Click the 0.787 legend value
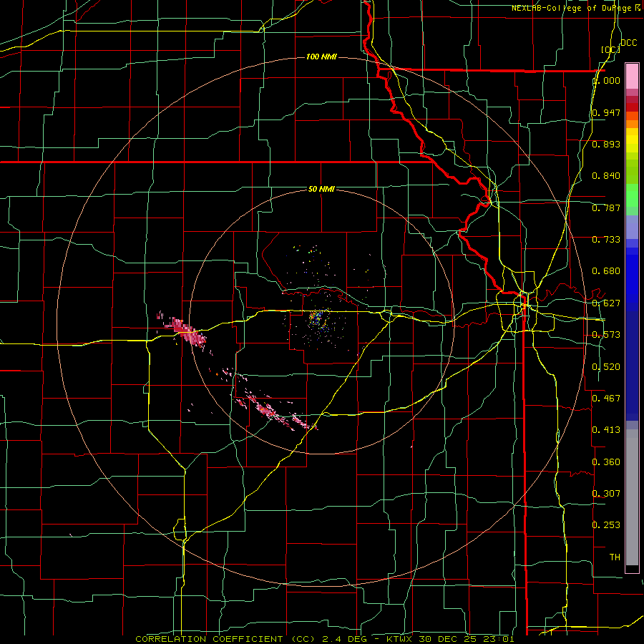This screenshot has height=644, width=644. [606, 208]
